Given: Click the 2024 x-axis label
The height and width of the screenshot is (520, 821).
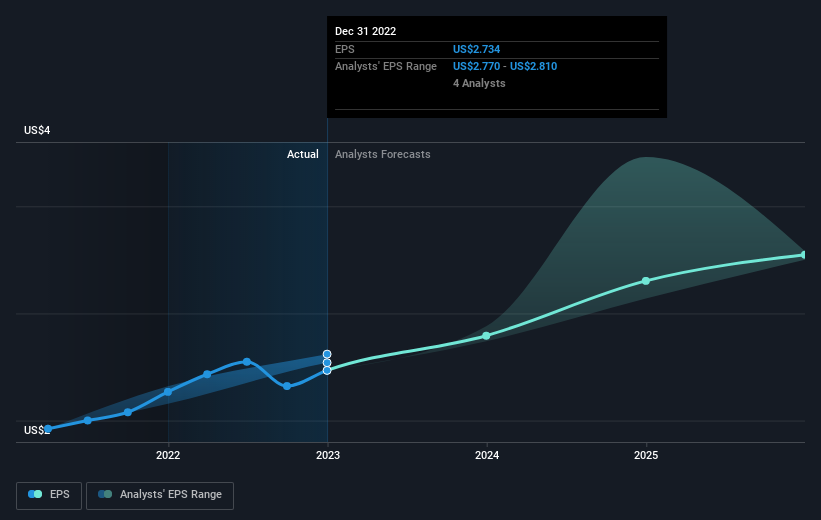Looking at the screenshot, I should point(487,455).
